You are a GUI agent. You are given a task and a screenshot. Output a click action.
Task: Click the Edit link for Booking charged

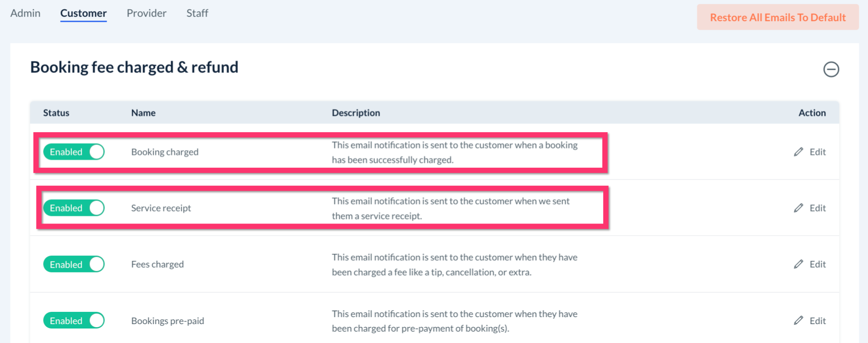[x=818, y=152]
